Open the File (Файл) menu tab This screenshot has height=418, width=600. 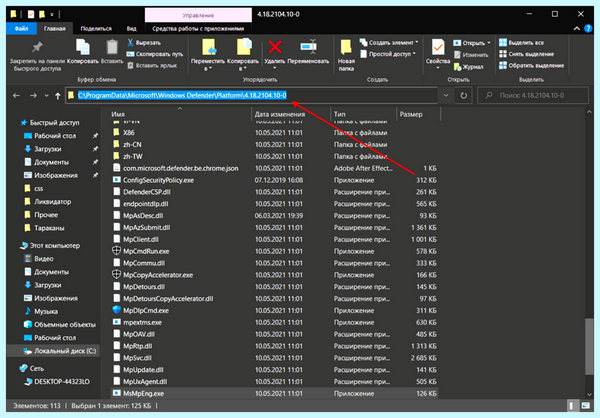coord(21,28)
